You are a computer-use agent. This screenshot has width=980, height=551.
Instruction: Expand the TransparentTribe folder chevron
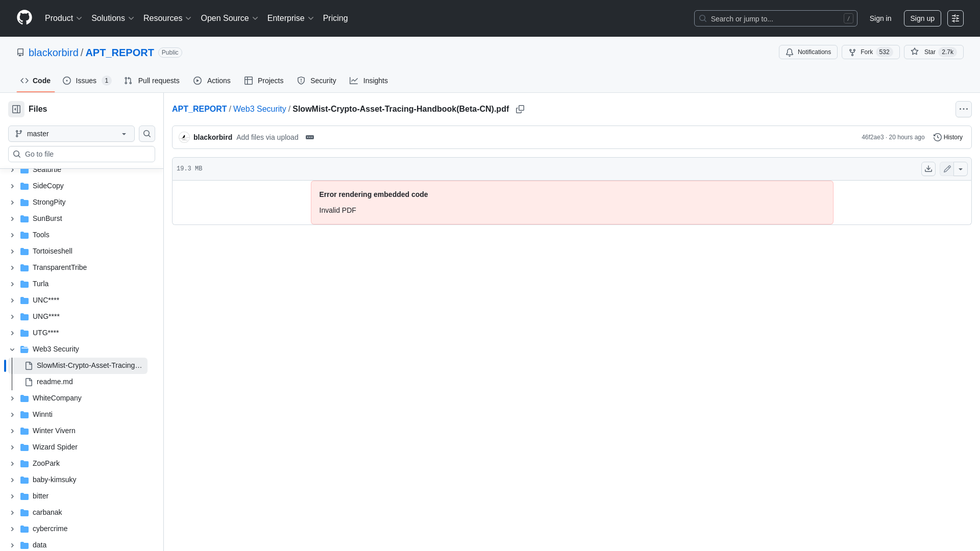12,268
